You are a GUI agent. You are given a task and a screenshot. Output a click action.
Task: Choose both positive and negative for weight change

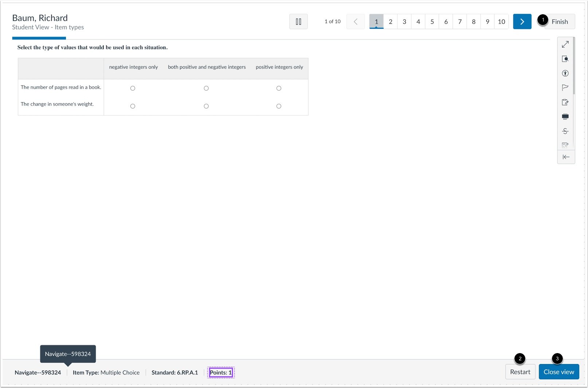coord(206,106)
